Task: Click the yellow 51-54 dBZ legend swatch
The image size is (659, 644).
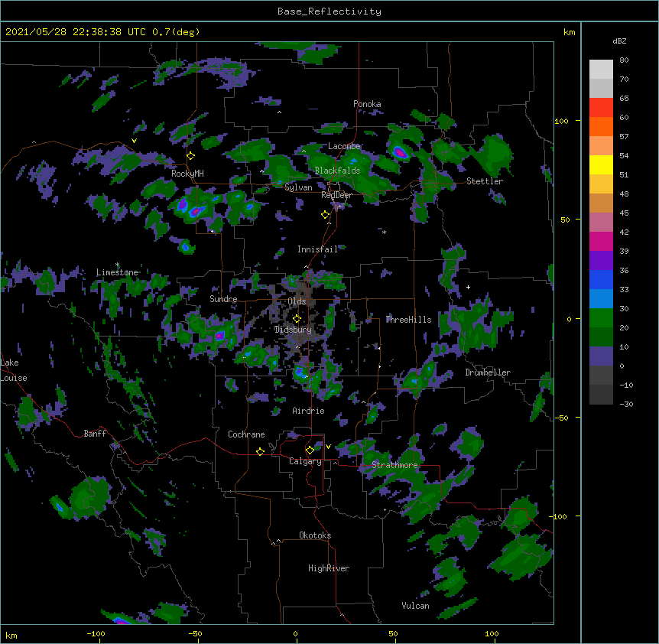Action: click(601, 165)
